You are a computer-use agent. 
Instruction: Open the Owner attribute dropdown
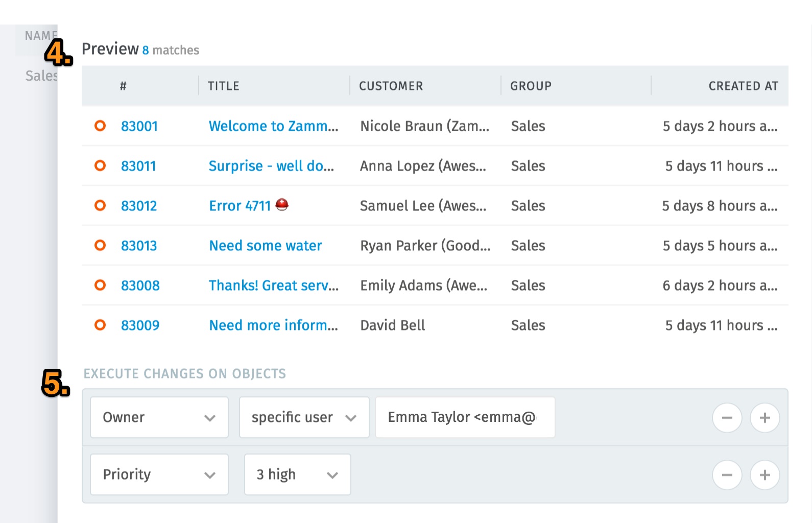[x=159, y=417]
